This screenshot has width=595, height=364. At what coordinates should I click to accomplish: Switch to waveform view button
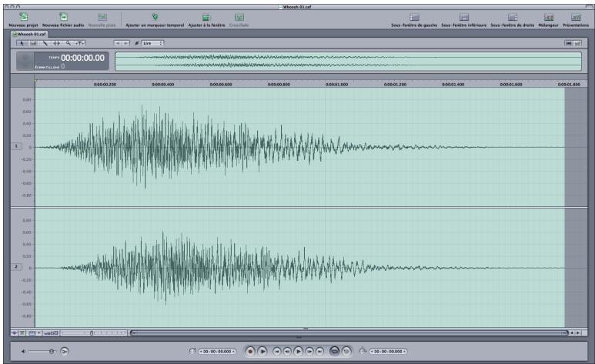click(568, 43)
